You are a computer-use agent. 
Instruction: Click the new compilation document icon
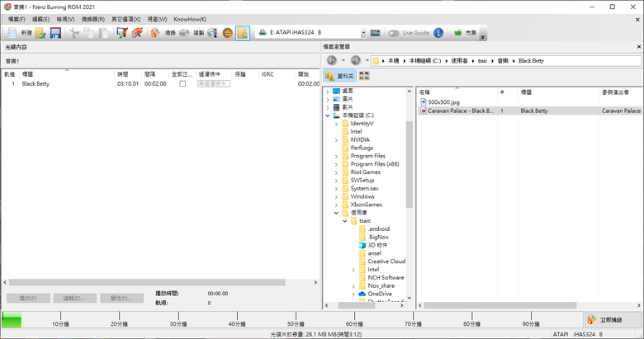pyautogui.click(x=12, y=33)
